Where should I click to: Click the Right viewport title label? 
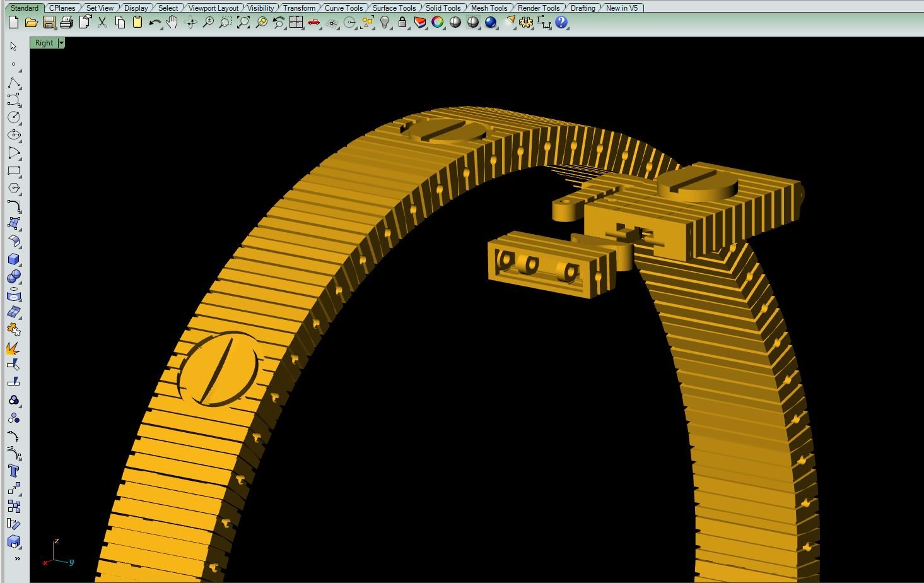pos(44,43)
